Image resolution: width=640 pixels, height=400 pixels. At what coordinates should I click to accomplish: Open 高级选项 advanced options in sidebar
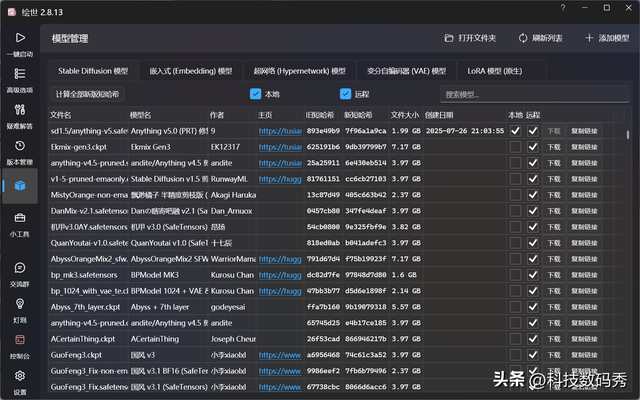click(x=20, y=80)
